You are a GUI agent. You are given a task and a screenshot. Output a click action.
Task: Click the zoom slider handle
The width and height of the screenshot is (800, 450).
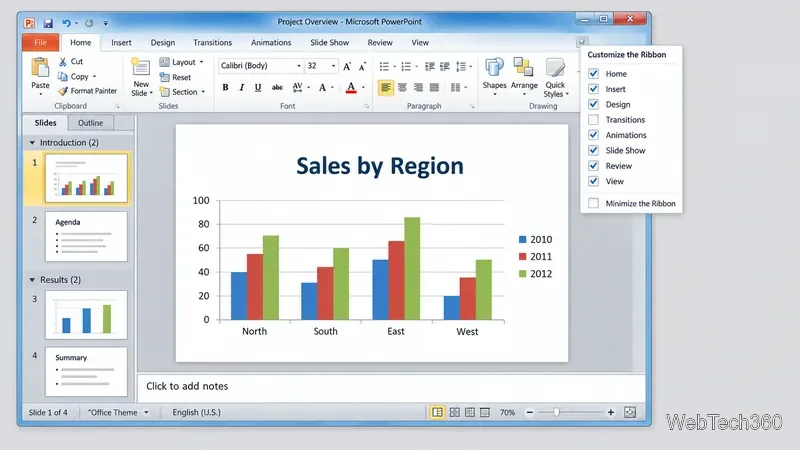click(557, 412)
